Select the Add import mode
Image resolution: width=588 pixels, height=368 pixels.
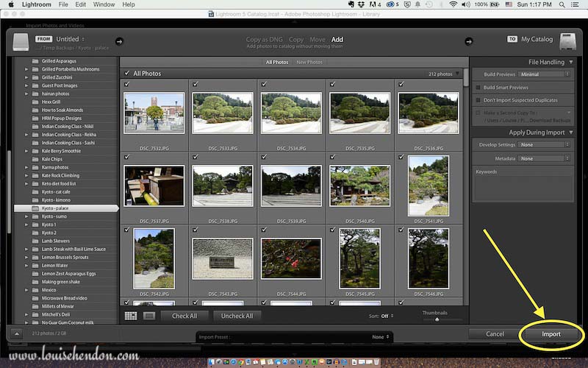(337, 40)
